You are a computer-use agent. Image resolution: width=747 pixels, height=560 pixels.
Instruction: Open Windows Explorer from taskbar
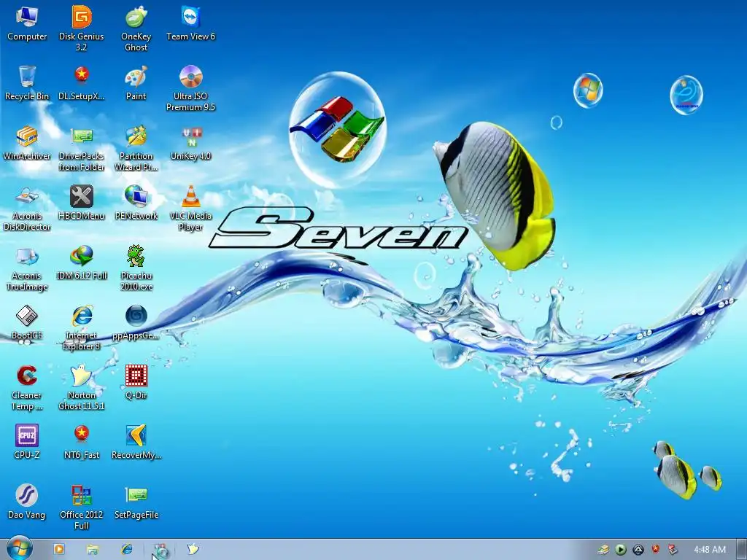click(93, 550)
